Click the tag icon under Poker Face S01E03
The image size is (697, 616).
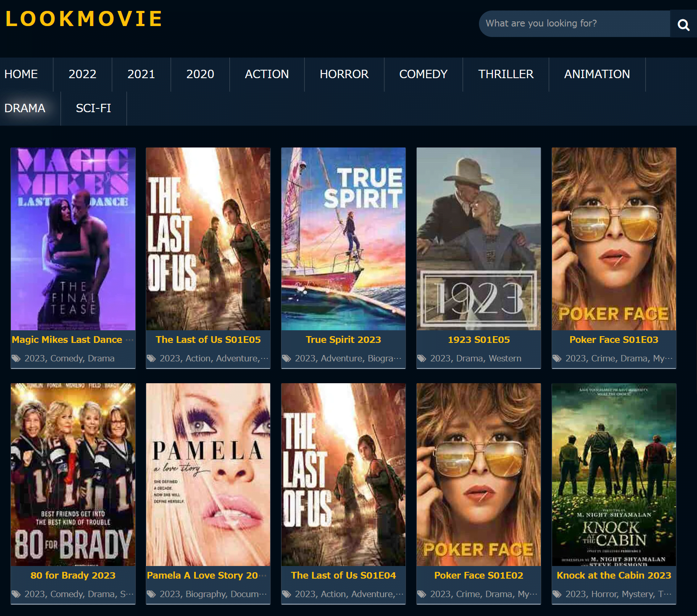(557, 358)
